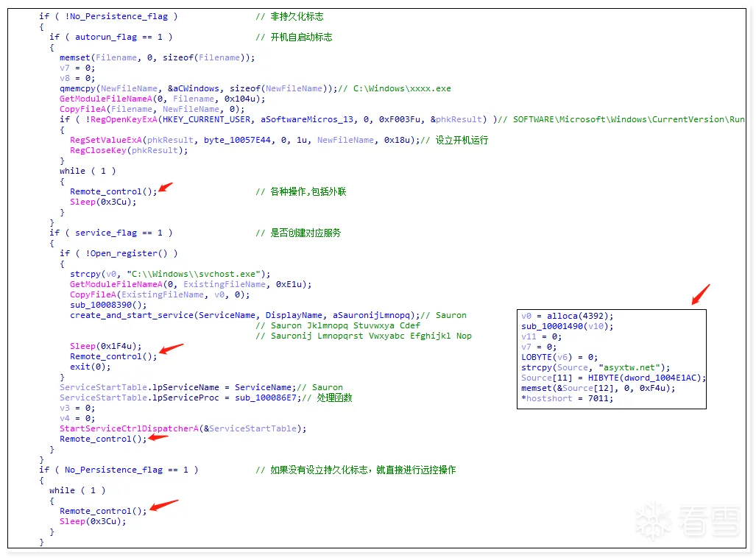Click the strcpy svchost.exe path line
This screenshot has width=756, height=558.
[x=170, y=275]
